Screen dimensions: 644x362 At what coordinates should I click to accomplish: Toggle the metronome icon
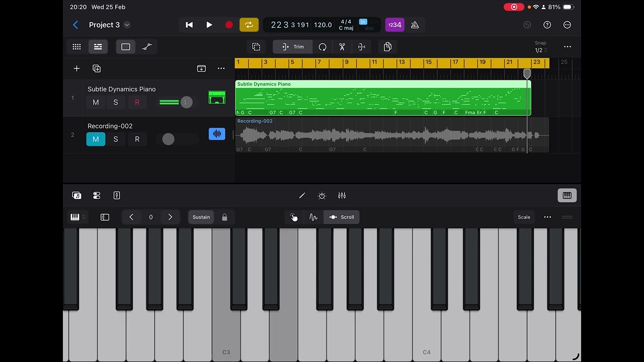click(415, 25)
